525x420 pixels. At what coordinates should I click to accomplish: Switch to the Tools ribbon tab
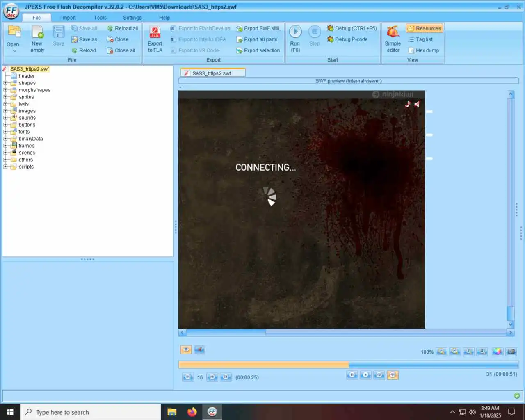[x=100, y=18]
